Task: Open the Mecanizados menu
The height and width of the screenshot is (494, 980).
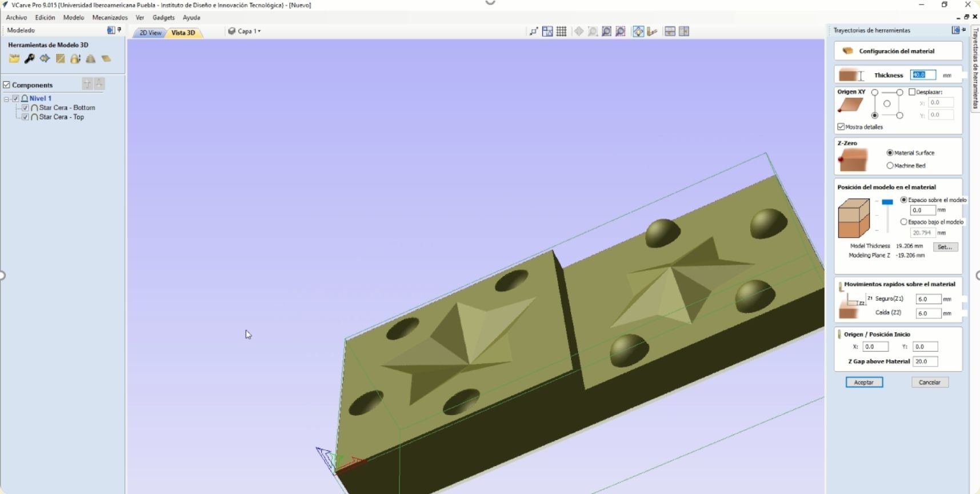Action: pyautogui.click(x=110, y=17)
